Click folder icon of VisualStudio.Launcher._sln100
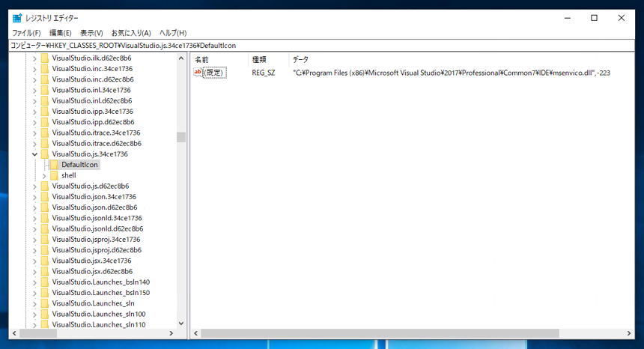 point(45,314)
